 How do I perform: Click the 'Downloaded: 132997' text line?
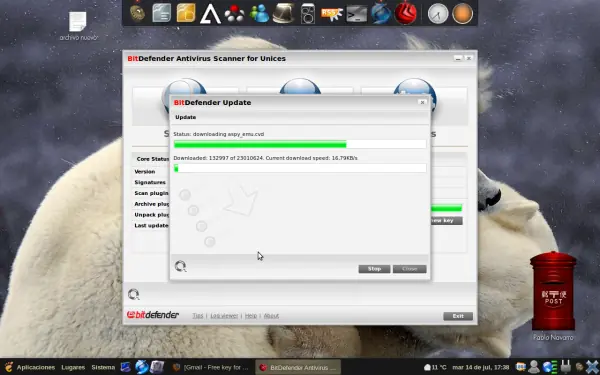265,158
